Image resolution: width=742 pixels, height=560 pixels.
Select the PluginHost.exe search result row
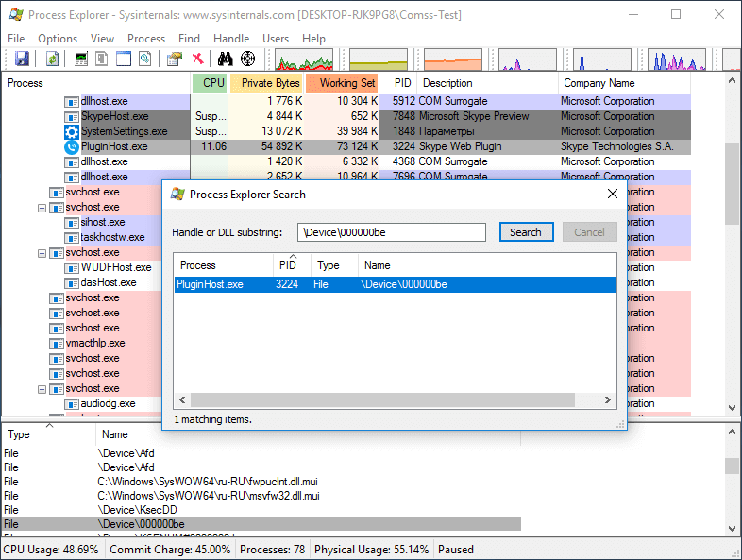click(x=395, y=284)
